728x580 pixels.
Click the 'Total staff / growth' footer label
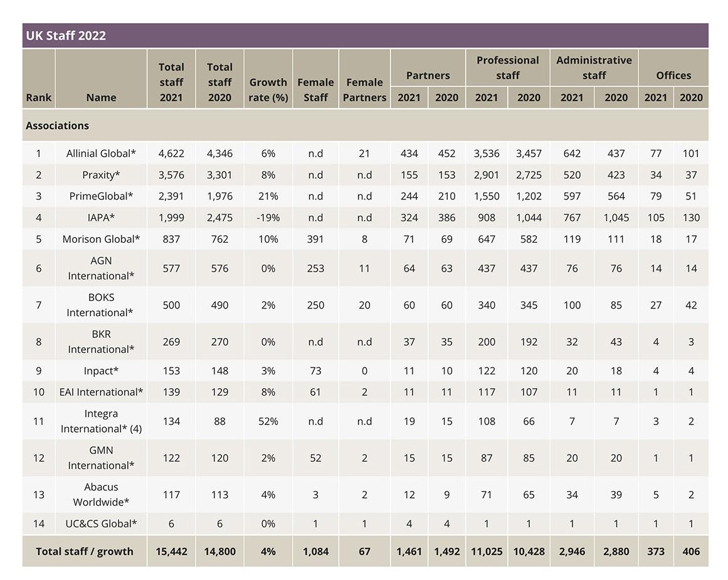tap(85, 551)
